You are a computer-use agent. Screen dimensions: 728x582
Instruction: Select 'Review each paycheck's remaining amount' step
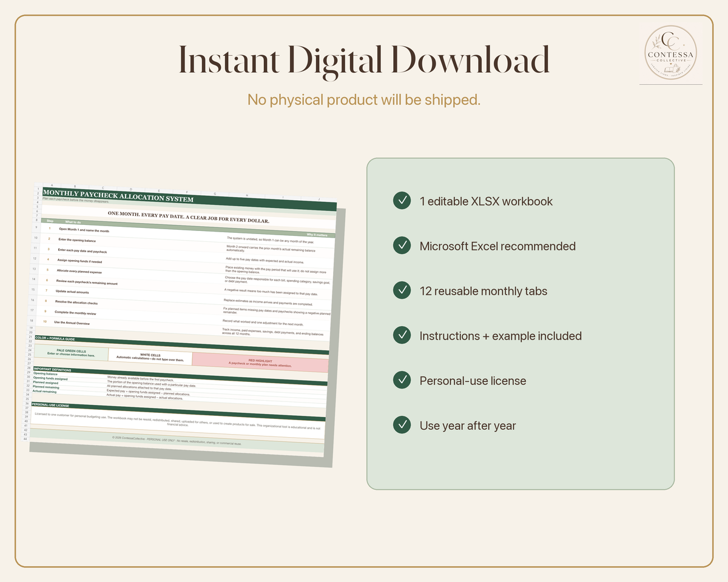86,282
